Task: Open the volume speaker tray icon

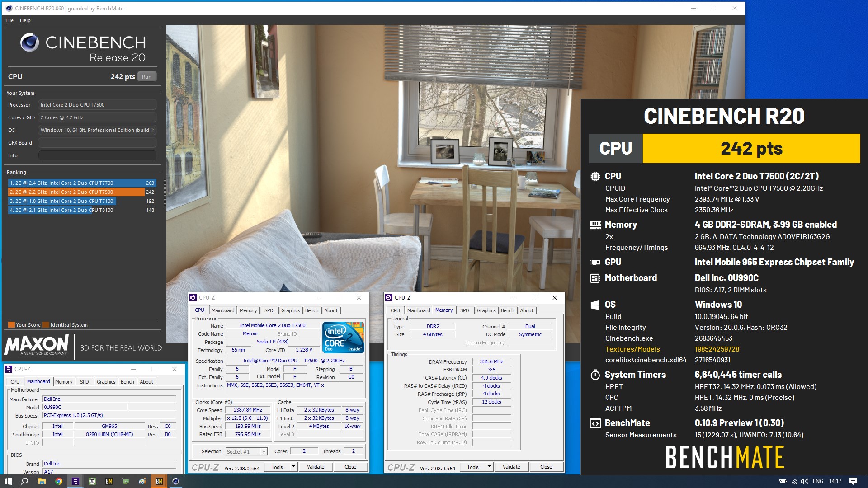Action: coord(805,481)
